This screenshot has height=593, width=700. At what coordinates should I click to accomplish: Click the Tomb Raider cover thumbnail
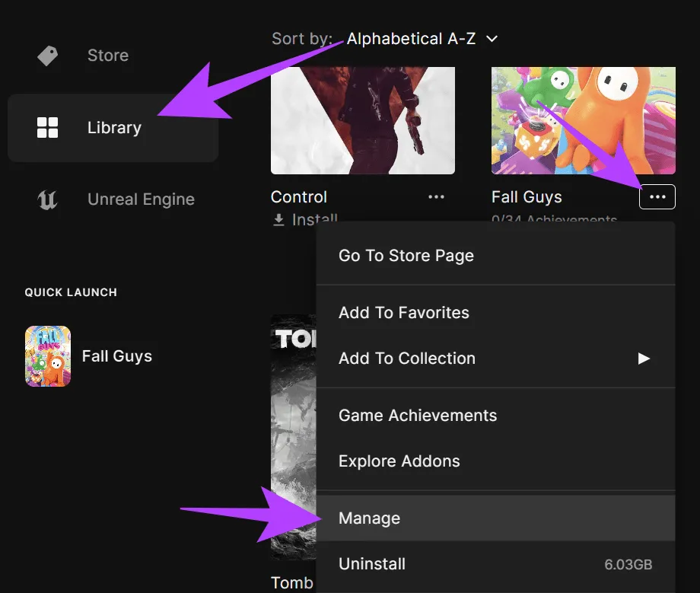tap(293, 442)
